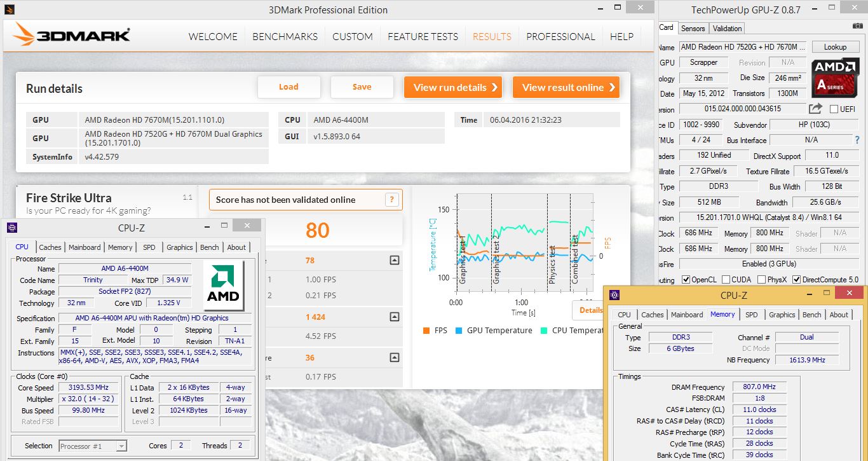Click the Load button in Run details
Viewport: 868px width, 461px height.
coord(288,87)
